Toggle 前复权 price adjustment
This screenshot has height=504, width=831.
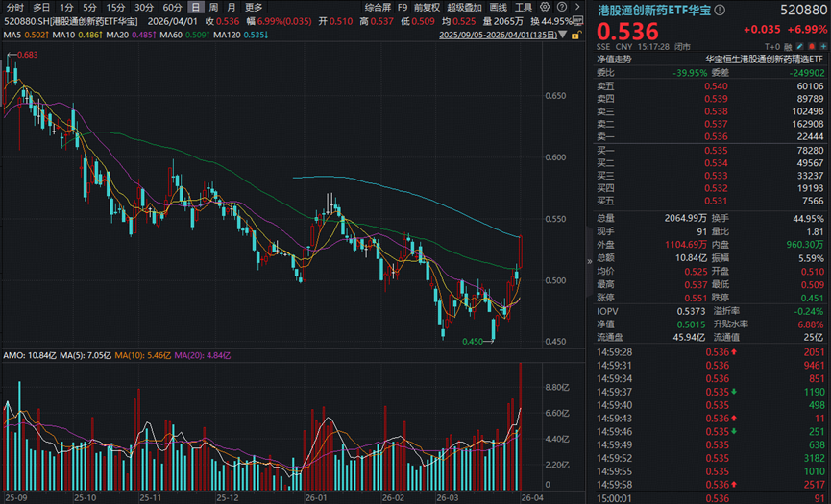pyautogui.click(x=427, y=7)
